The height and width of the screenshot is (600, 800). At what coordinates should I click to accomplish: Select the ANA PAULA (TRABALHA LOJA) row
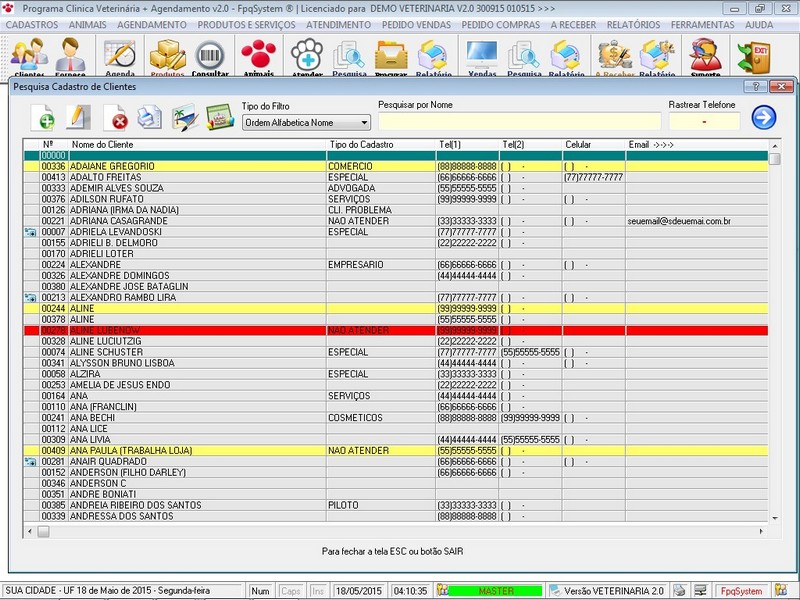tap(396, 451)
